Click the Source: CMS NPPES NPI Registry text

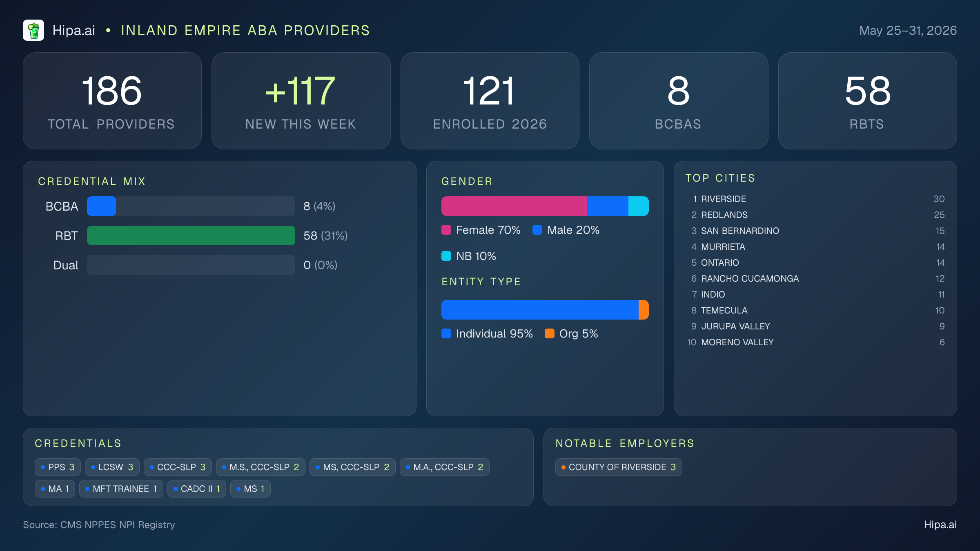(x=99, y=524)
